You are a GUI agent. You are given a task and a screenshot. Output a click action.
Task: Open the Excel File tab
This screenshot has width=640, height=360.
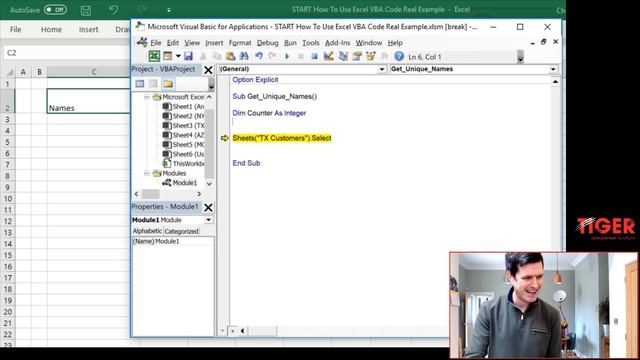point(16,29)
